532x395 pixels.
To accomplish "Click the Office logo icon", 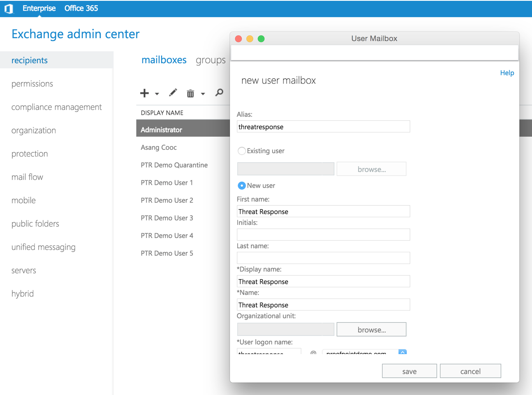I will pos(9,9).
